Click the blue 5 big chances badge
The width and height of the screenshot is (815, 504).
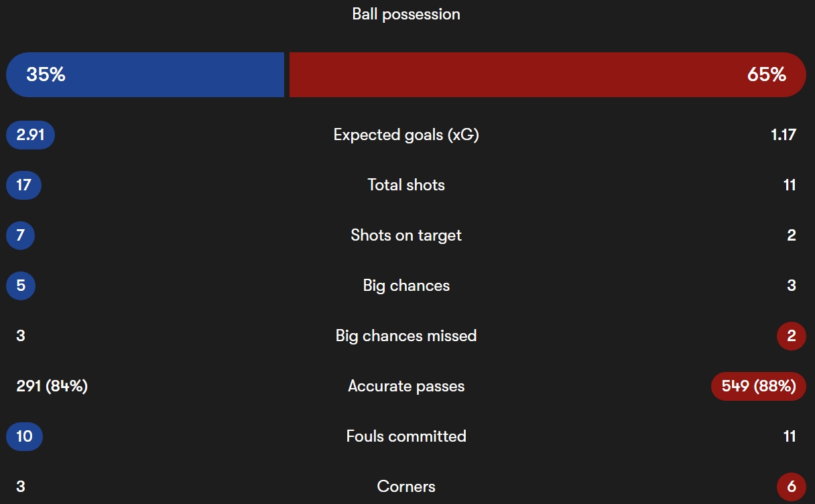21,286
